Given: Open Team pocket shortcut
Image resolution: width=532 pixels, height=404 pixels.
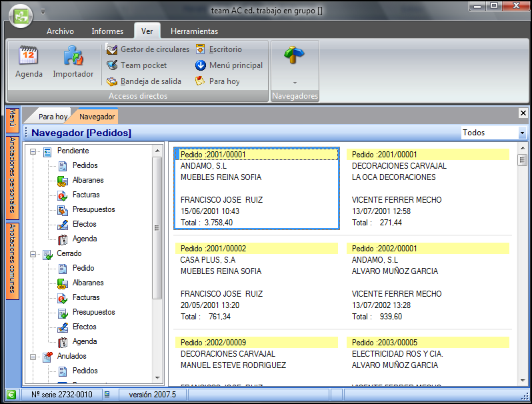Looking at the screenshot, I should [x=137, y=65].
